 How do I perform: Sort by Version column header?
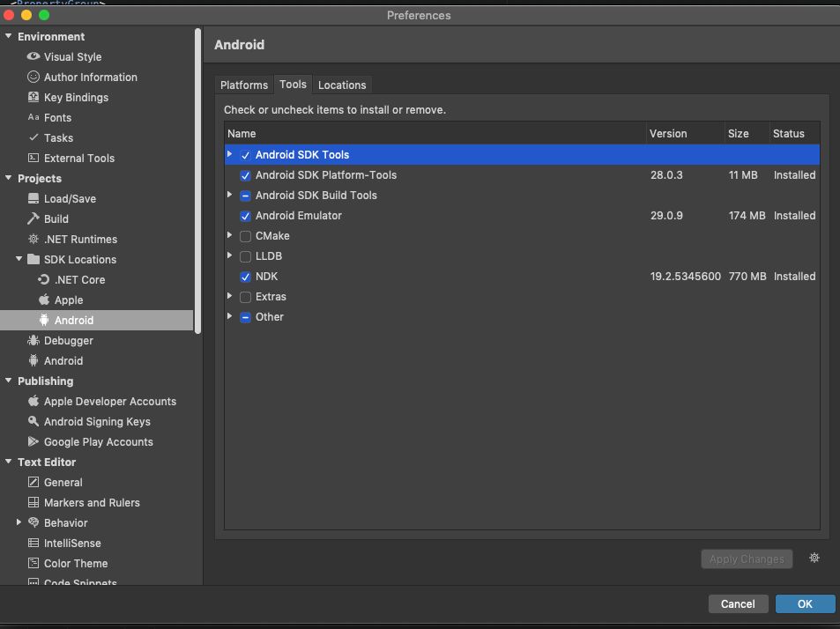tap(685, 133)
